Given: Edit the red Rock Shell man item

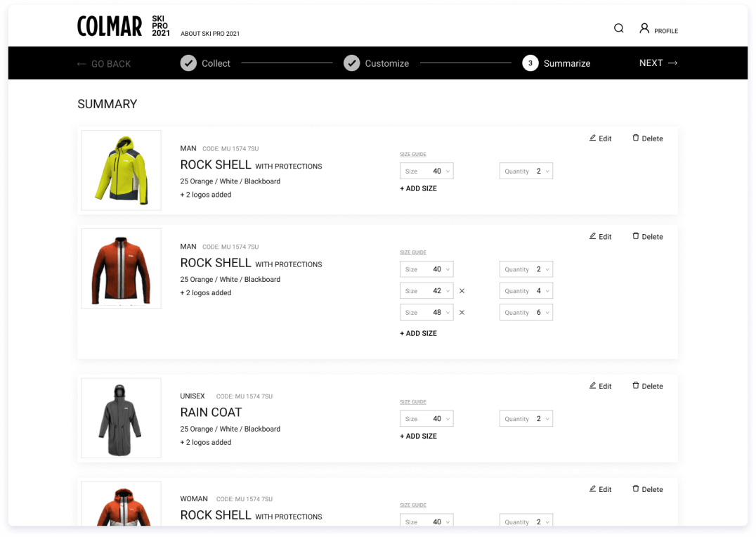Looking at the screenshot, I should [x=600, y=236].
